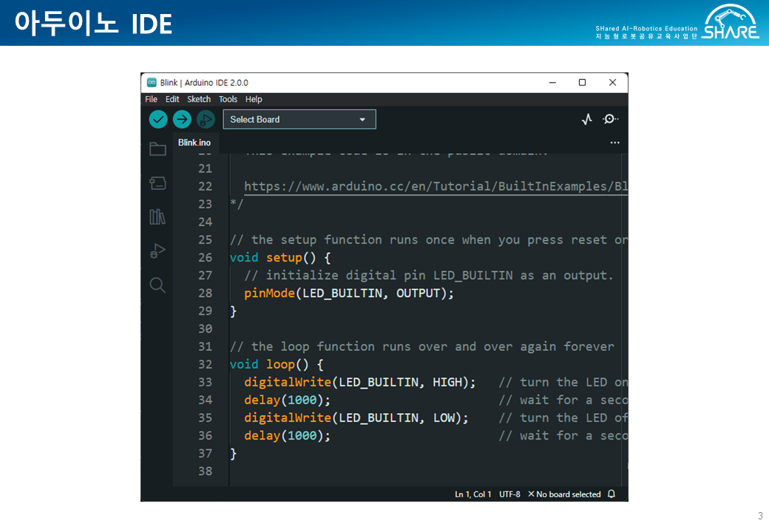The image size is (769, 532).
Task: Click delay(1000) on line 34
Action: pyautogui.click(x=288, y=400)
